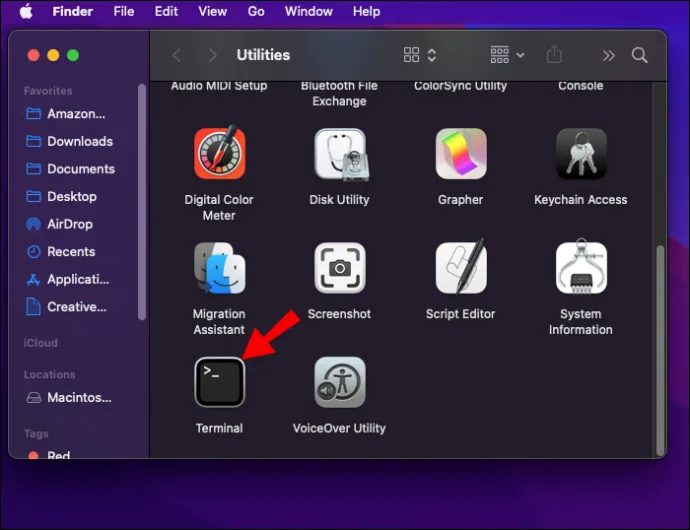Expand the group-by options dropdown
690x530 pixels.
click(507, 55)
